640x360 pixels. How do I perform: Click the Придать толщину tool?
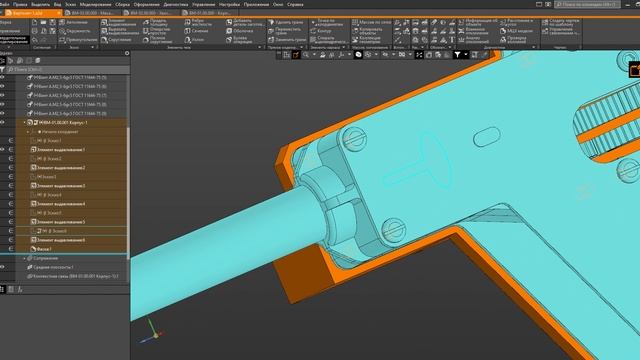click(x=155, y=22)
